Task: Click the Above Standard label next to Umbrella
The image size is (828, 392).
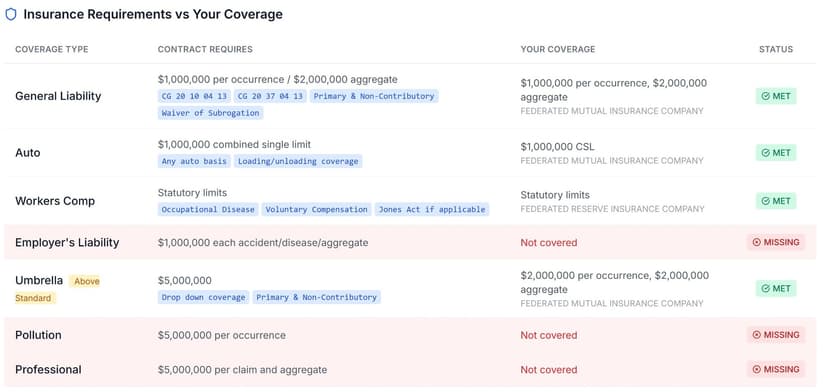Action: 58,290
